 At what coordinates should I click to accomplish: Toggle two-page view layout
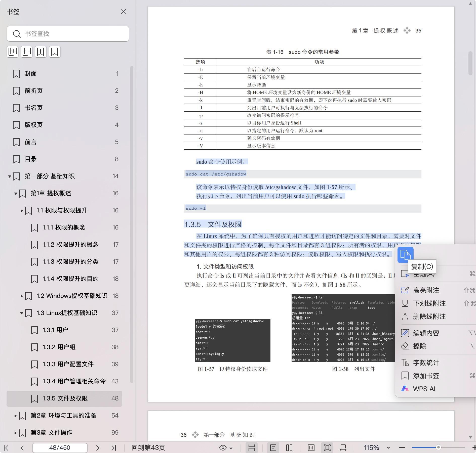(289, 448)
